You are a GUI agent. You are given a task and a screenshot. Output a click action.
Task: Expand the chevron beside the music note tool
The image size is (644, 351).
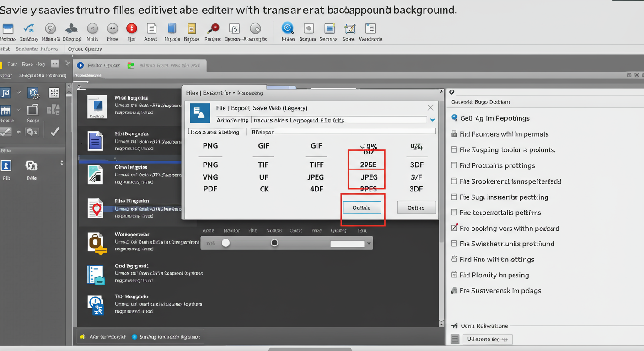19,93
